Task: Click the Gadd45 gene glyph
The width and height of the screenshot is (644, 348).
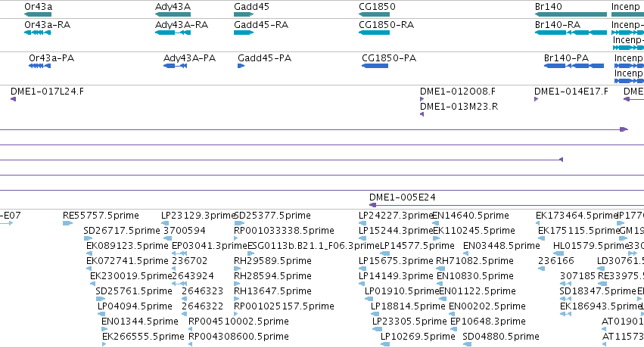Action: (x=244, y=14)
